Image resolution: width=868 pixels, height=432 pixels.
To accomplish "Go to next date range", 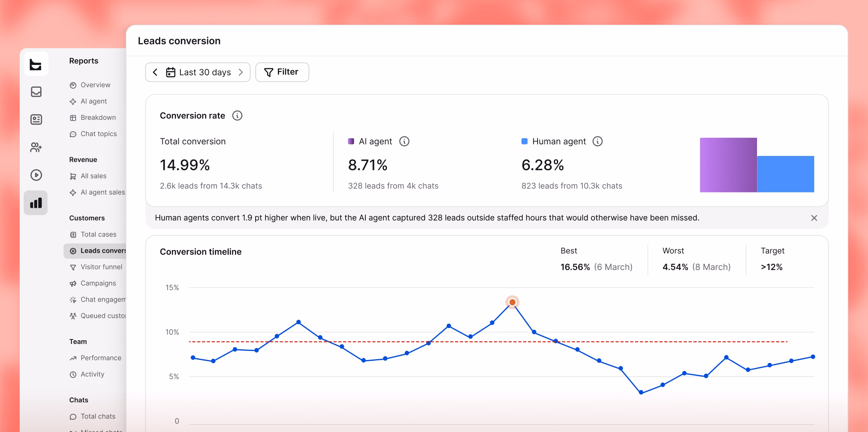I will point(241,72).
